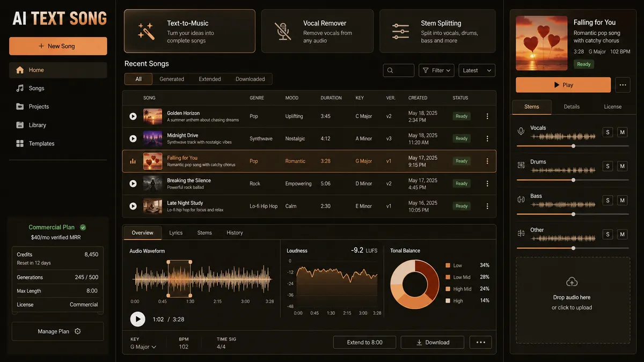Viewport: 644px width, 362px height.
Task: Click the New Song button
Action: tap(58, 46)
